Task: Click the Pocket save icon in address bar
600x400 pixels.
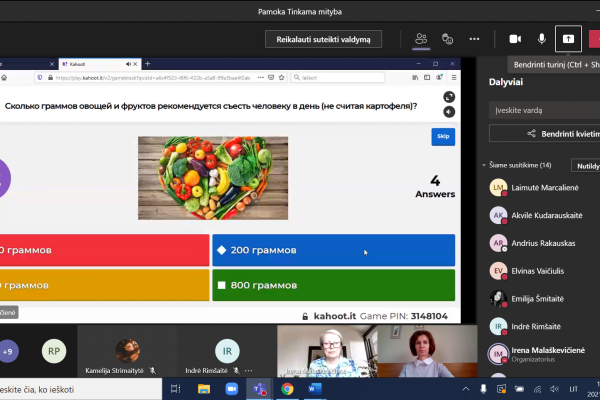Action: 271,78
